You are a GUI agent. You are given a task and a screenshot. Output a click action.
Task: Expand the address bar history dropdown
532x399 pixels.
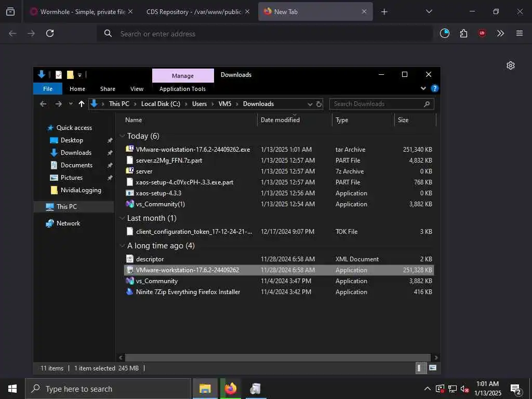(x=310, y=104)
